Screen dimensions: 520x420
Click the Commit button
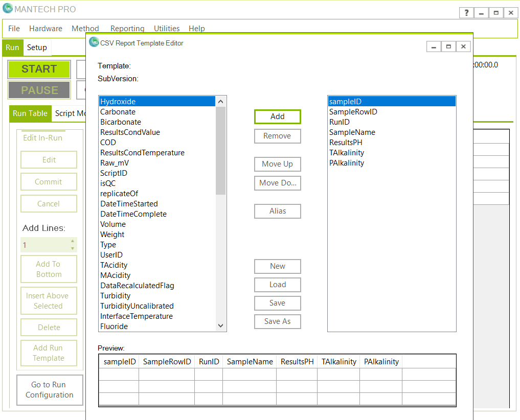click(49, 182)
